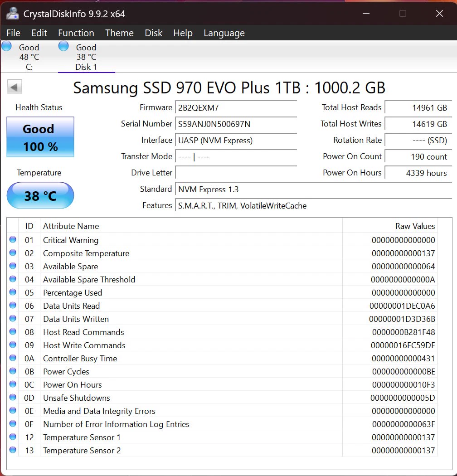457x476 pixels.
Task: Go to previous disk with left arrow button
Action: pyautogui.click(x=15, y=87)
